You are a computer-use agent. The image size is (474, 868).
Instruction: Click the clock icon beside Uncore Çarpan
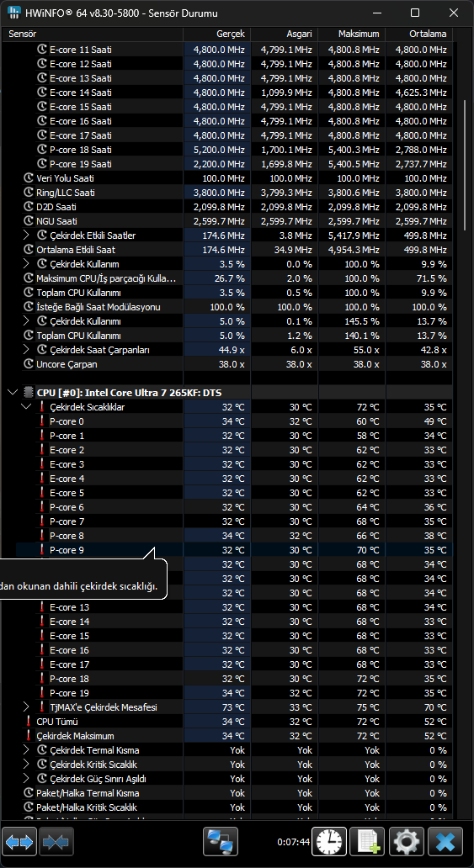coord(29,364)
